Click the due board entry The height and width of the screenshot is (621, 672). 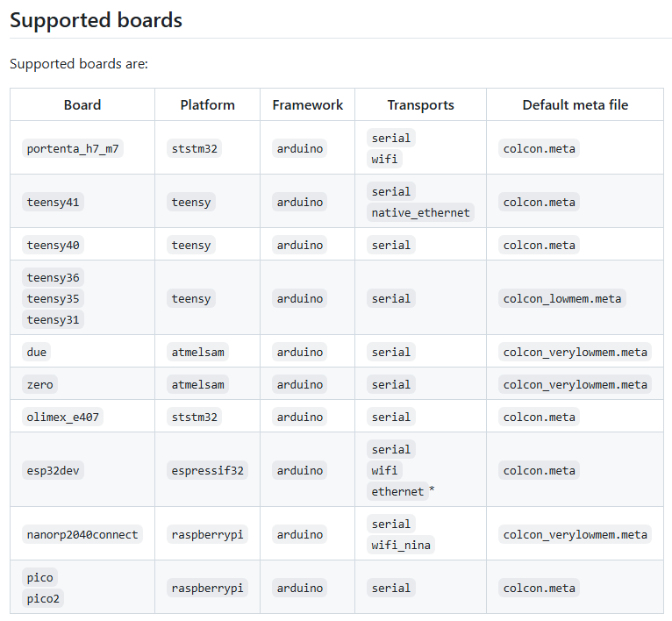point(37,352)
